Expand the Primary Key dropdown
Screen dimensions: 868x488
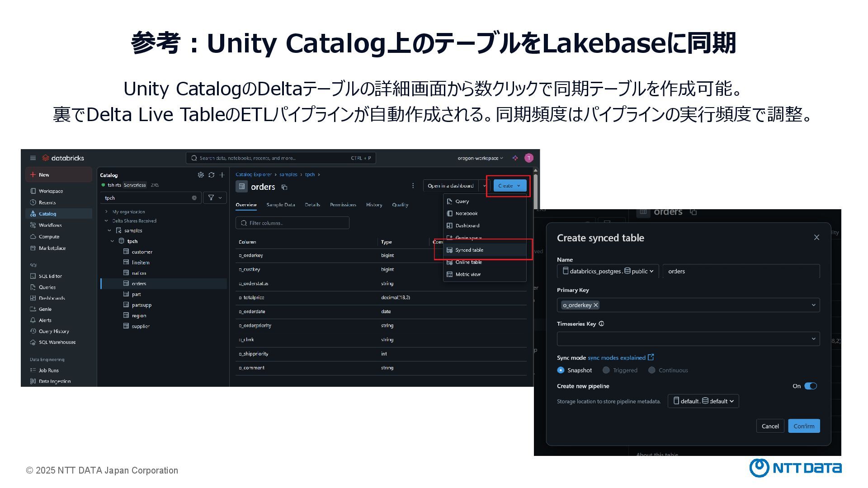[x=813, y=305]
